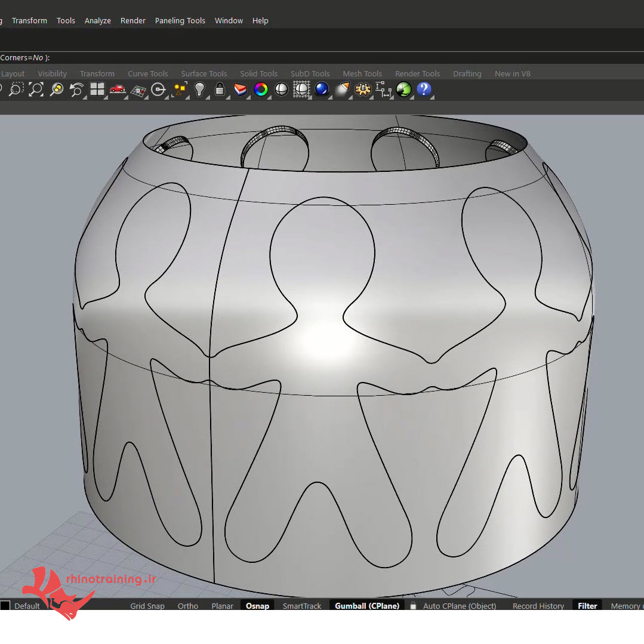Toggle Grid Snap in status bar
The height and width of the screenshot is (644, 644).
(x=147, y=606)
